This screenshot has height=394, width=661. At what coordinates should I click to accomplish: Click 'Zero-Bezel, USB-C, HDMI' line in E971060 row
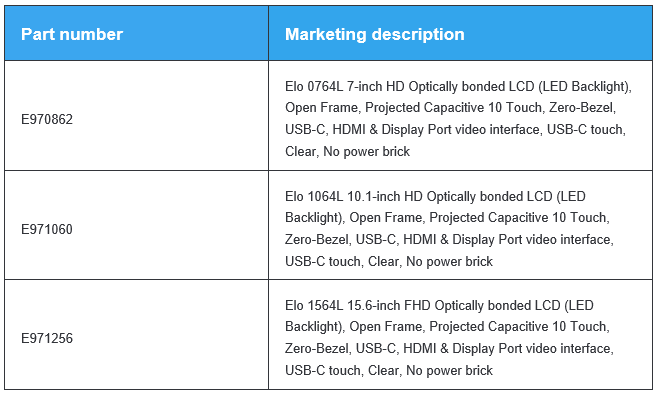[449, 239]
